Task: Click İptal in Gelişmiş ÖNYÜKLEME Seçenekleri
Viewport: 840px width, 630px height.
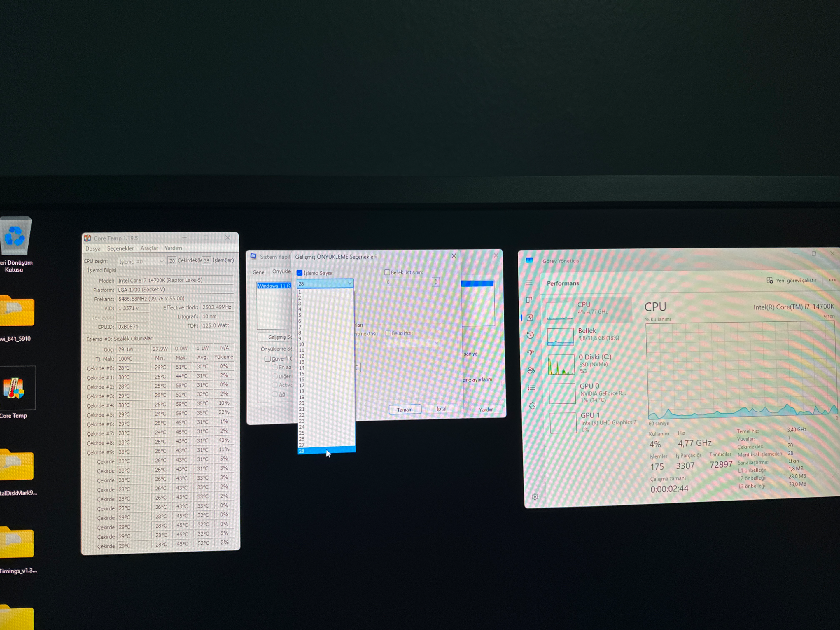Action: click(441, 409)
